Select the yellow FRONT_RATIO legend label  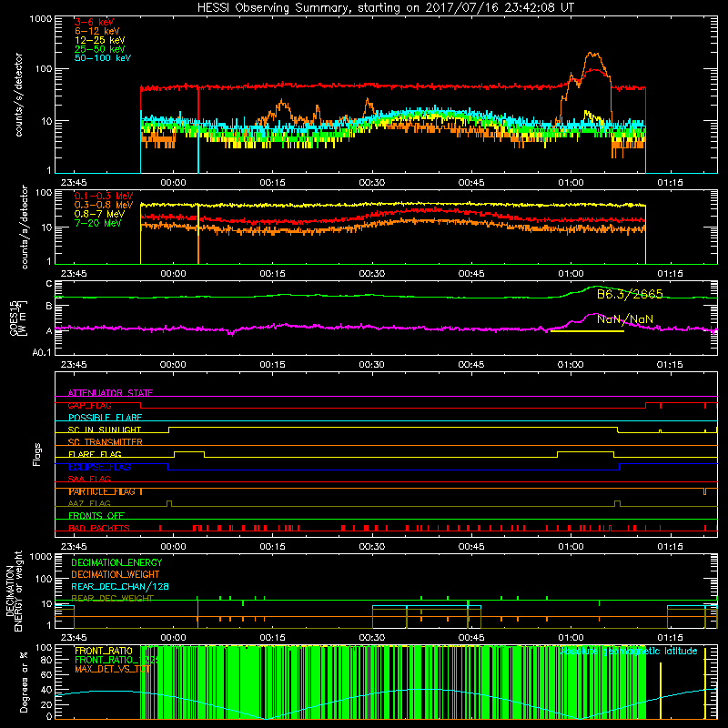click(104, 651)
